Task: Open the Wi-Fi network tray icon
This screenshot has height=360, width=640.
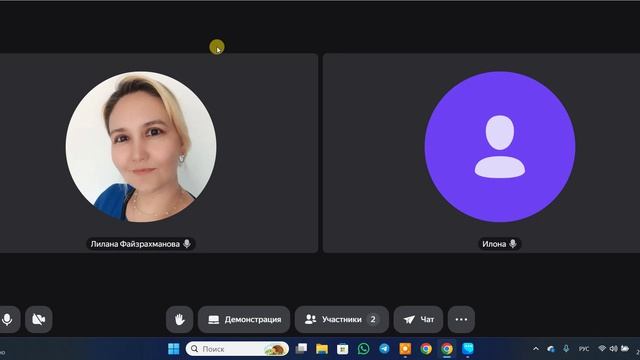Action: click(x=602, y=349)
